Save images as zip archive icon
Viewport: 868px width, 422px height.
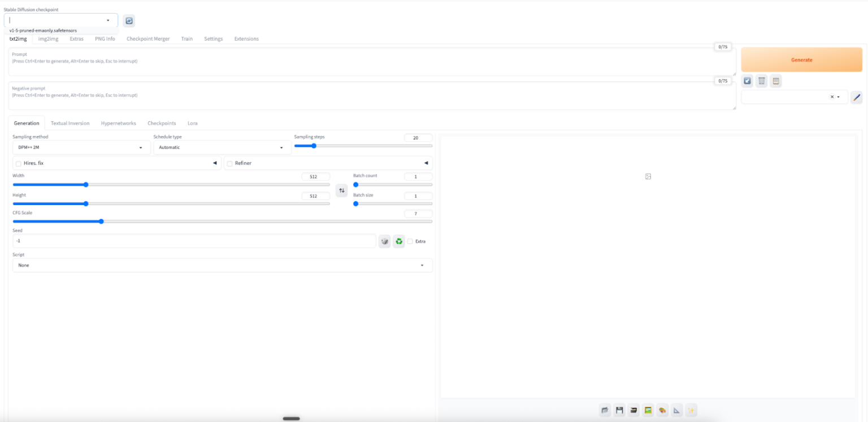(634, 410)
